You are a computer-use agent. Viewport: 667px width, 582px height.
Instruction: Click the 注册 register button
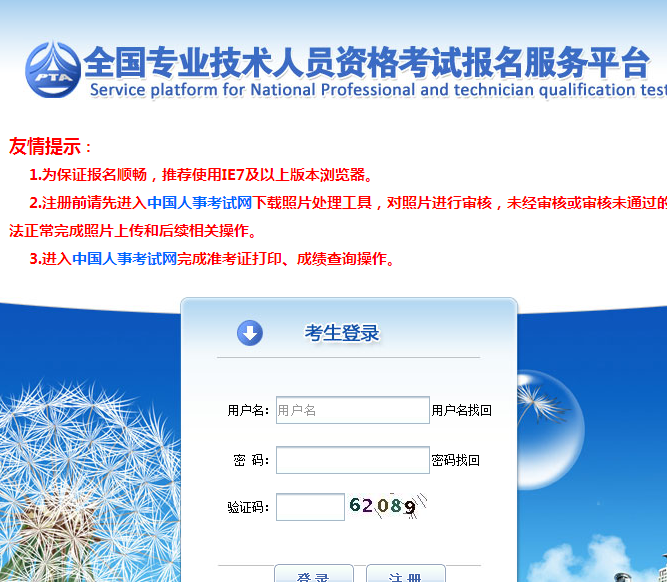pyautogui.click(x=405, y=573)
